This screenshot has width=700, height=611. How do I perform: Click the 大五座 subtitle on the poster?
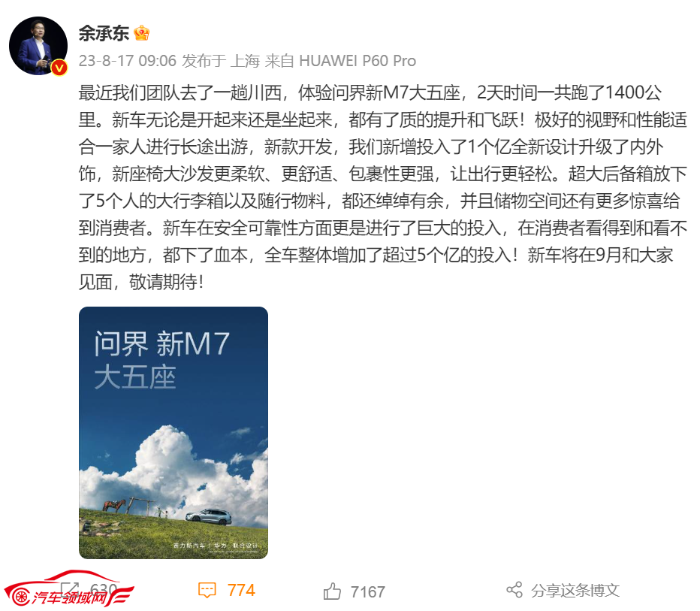135,377
